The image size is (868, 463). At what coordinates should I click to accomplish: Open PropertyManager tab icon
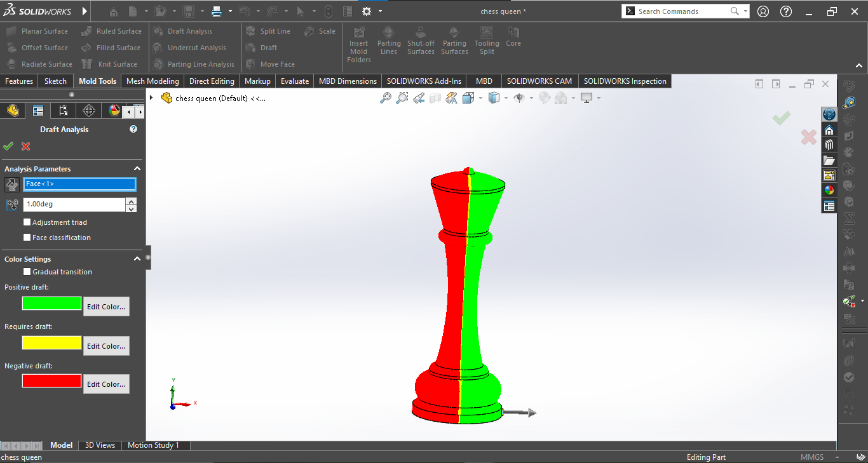pyautogui.click(x=38, y=111)
